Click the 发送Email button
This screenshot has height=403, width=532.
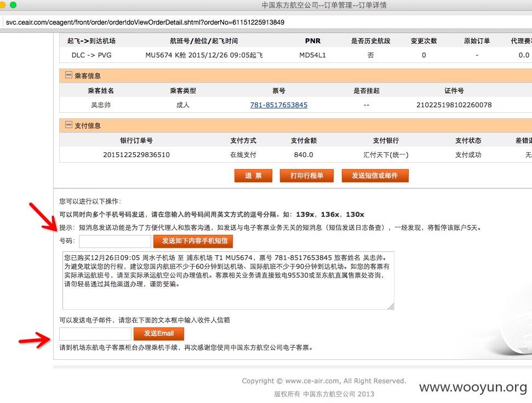(159, 333)
